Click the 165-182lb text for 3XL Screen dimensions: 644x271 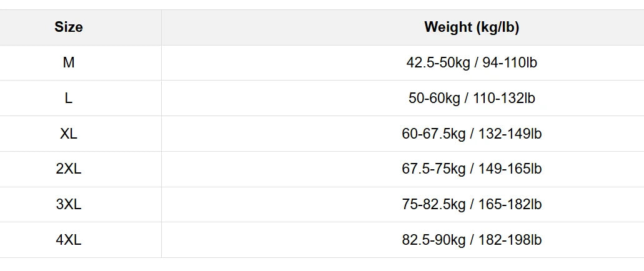point(510,205)
